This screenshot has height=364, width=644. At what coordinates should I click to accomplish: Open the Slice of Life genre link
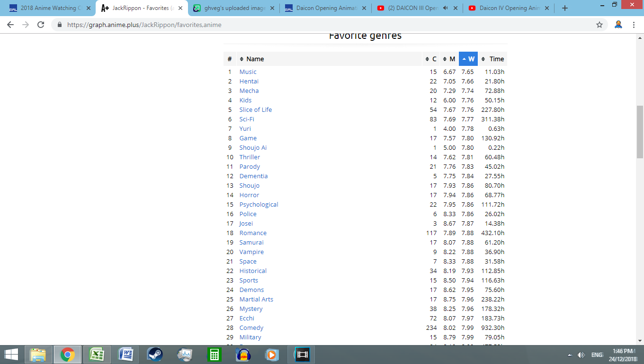[255, 109]
